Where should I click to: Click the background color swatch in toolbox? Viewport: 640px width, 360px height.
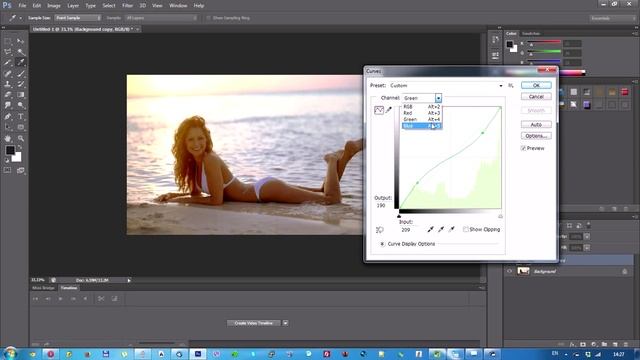click(17, 158)
